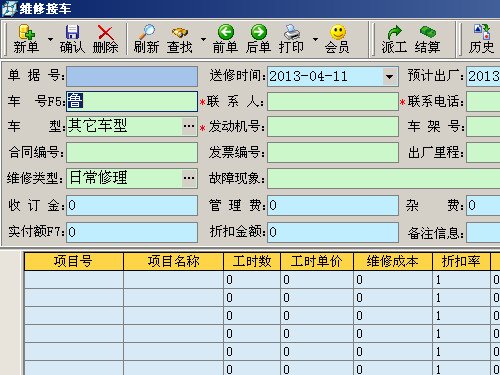Screen dimensions: 500x375
Task: Open the dropdown arrow next to 新单
Action: pyautogui.click(x=50, y=39)
